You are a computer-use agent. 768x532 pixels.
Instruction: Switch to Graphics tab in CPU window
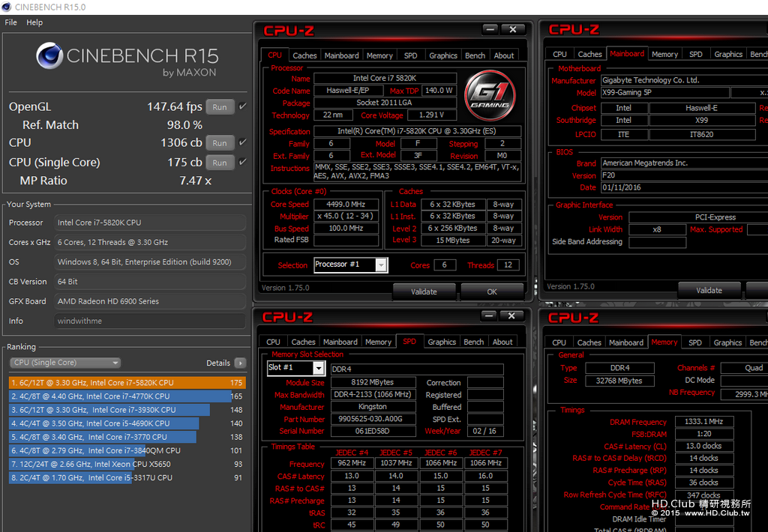[442, 55]
